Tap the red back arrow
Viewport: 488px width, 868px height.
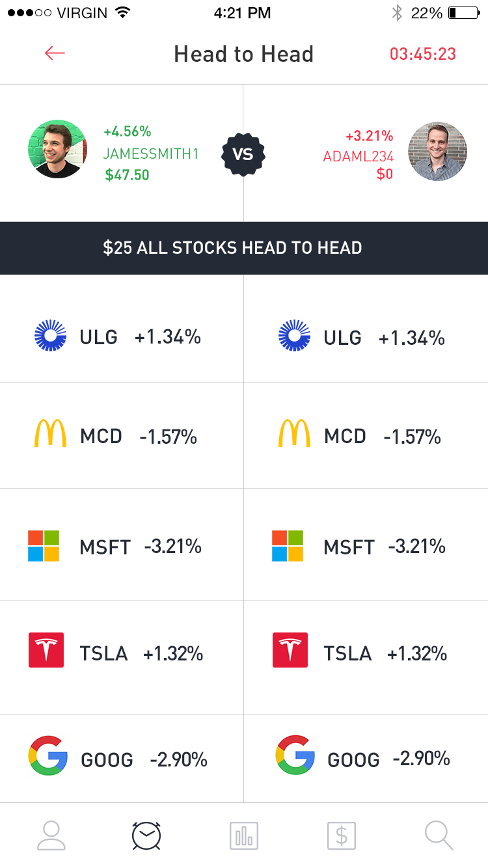[55, 53]
